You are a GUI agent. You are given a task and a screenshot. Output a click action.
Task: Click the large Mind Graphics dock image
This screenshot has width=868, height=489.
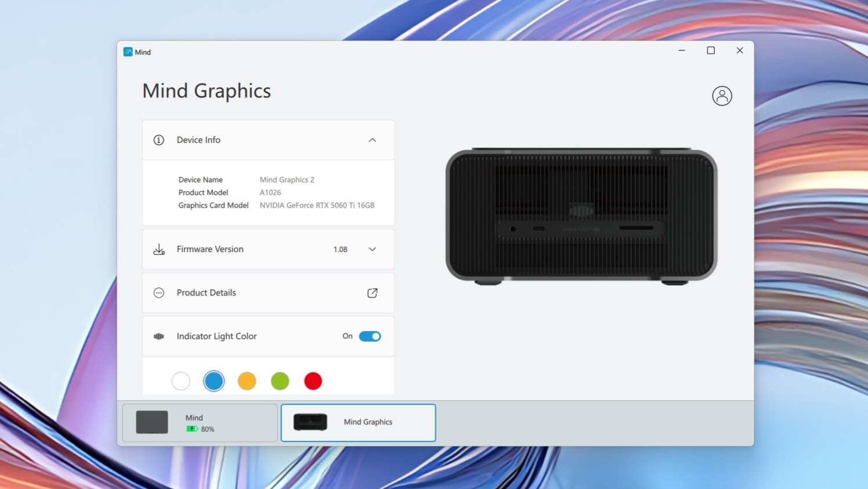[581, 217]
